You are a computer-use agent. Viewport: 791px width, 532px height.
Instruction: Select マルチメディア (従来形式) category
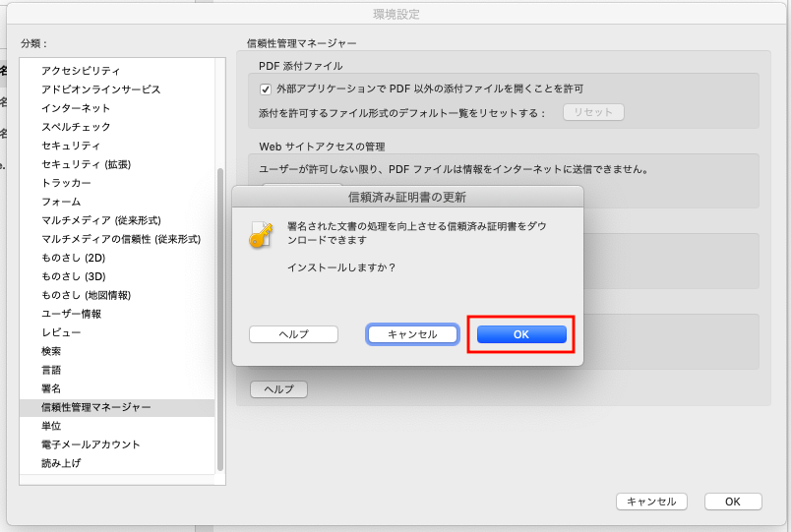[117, 220]
